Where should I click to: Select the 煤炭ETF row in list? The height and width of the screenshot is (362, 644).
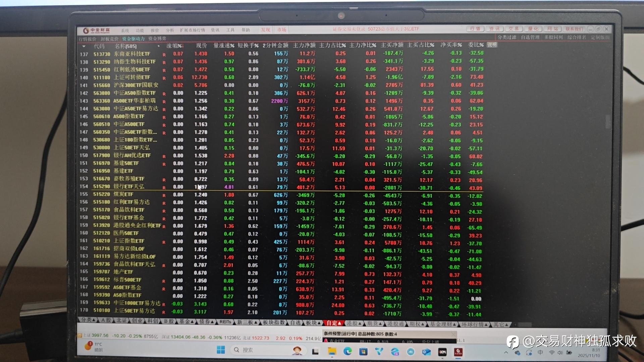click(123, 194)
